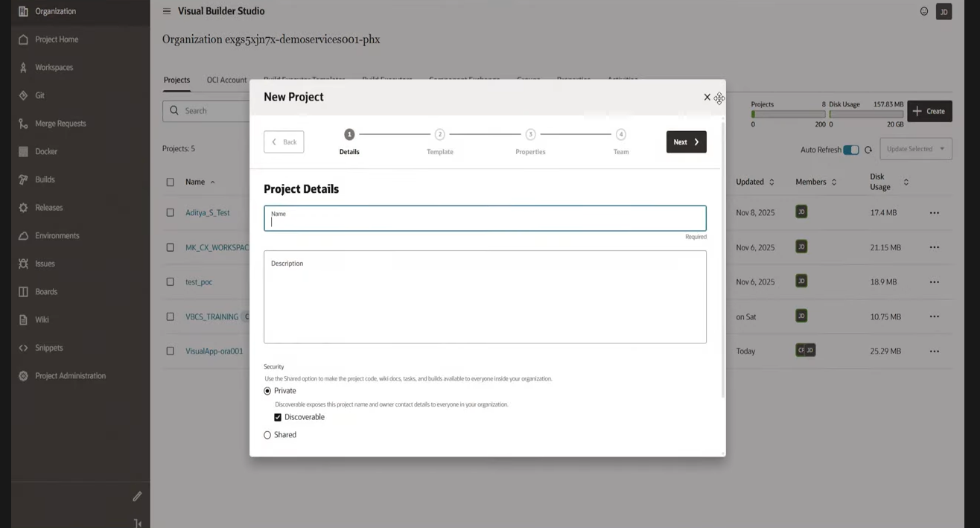Click the pencil edit icon in sidebar
The height and width of the screenshot is (528, 980).
[x=137, y=496]
